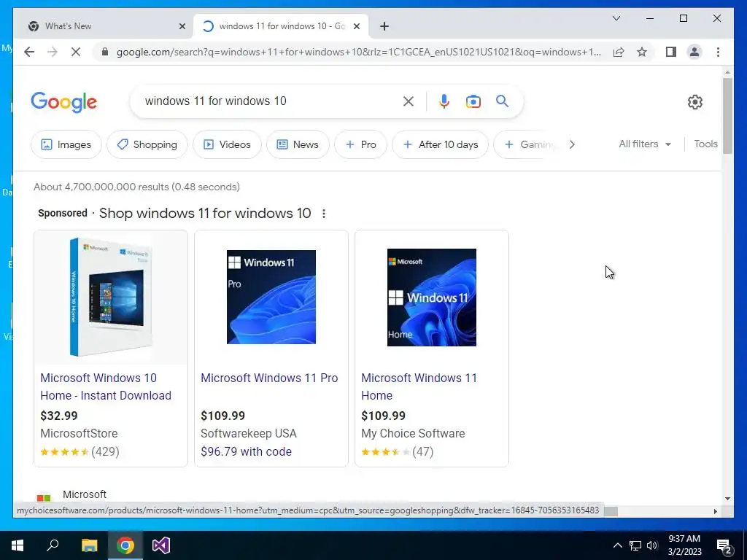Open Microsoft Windows 11 Pro link
The width and height of the screenshot is (747, 560).
click(269, 378)
